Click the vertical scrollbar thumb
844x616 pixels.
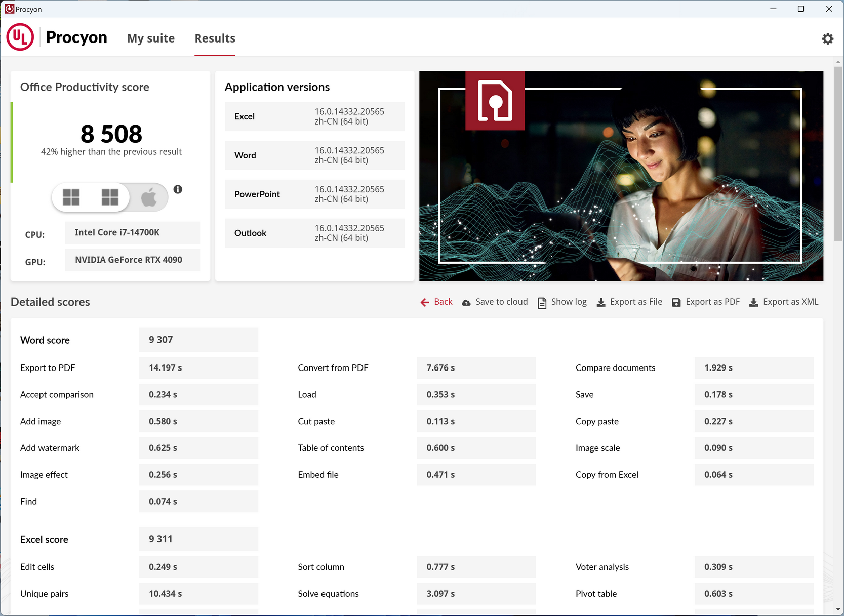838,153
